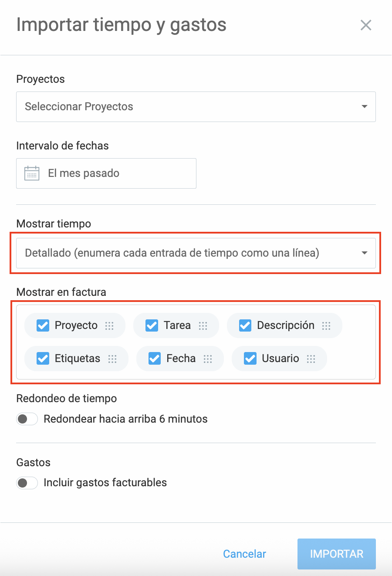Click the drag handle next to Fecha
The width and height of the screenshot is (392, 576).
click(x=208, y=359)
